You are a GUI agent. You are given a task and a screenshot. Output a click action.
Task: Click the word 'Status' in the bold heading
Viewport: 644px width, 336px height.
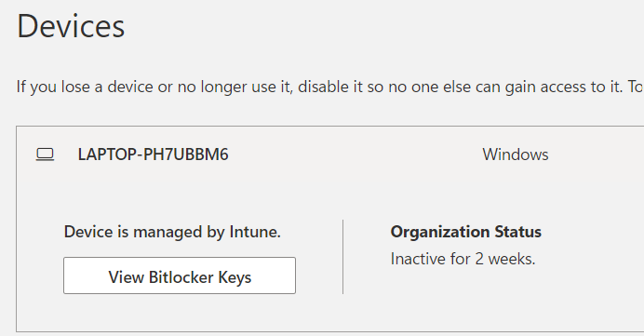click(518, 232)
